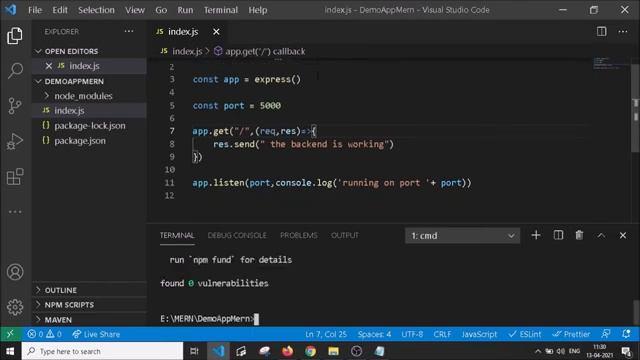Image resolution: width=640 pixels, height=360 pixels.
Task: Click the Windows search box
Action: click(102, 351)
